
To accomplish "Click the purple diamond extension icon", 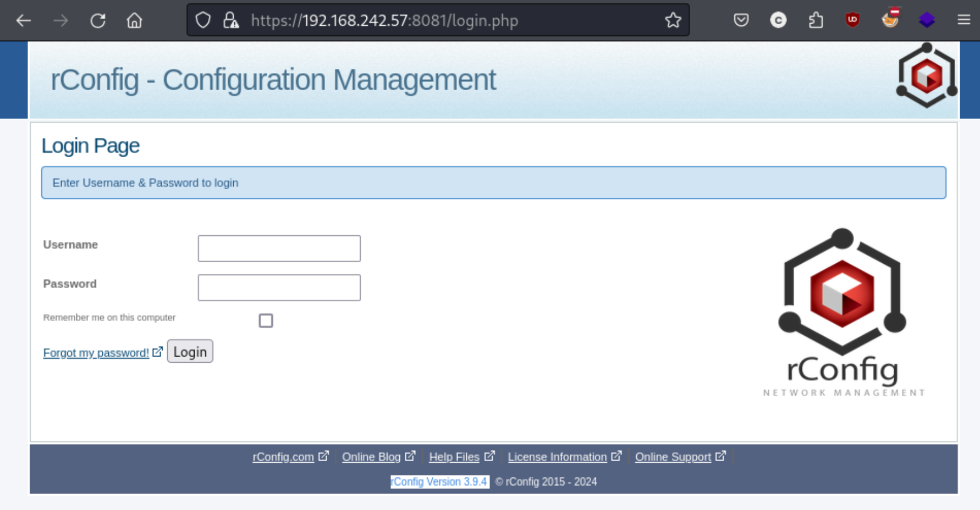I will pyautogui.click(x=927, y=20).
